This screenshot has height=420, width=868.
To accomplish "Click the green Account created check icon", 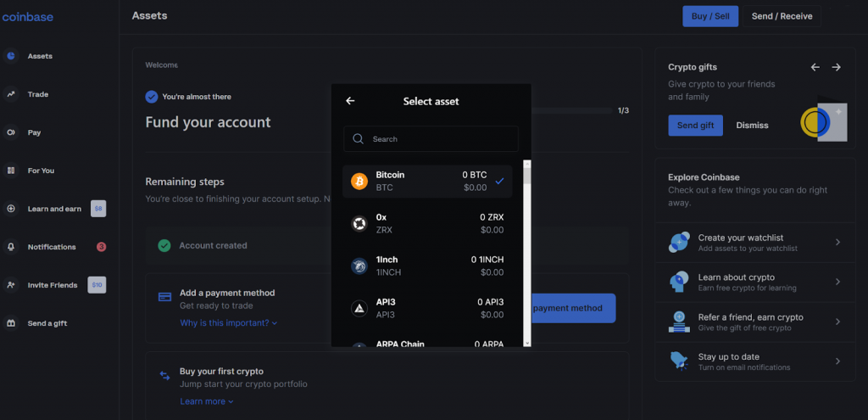I will (x=164, y=245).
